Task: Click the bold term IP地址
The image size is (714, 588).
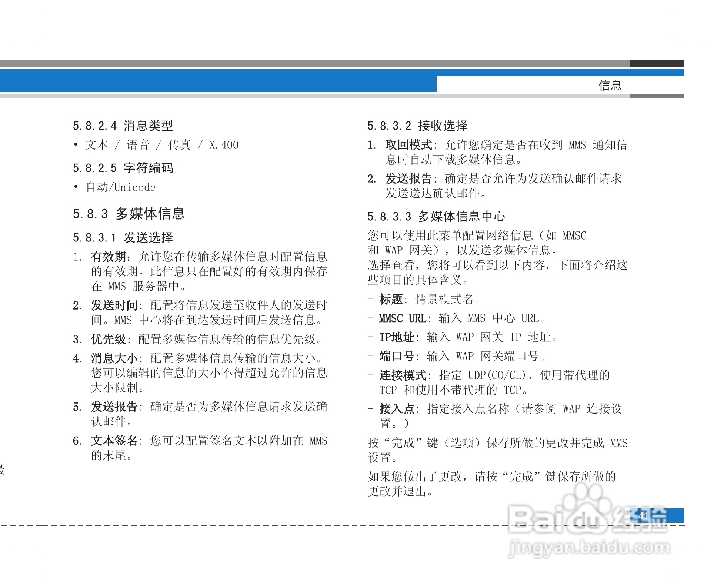Action: tap(397, 337)
